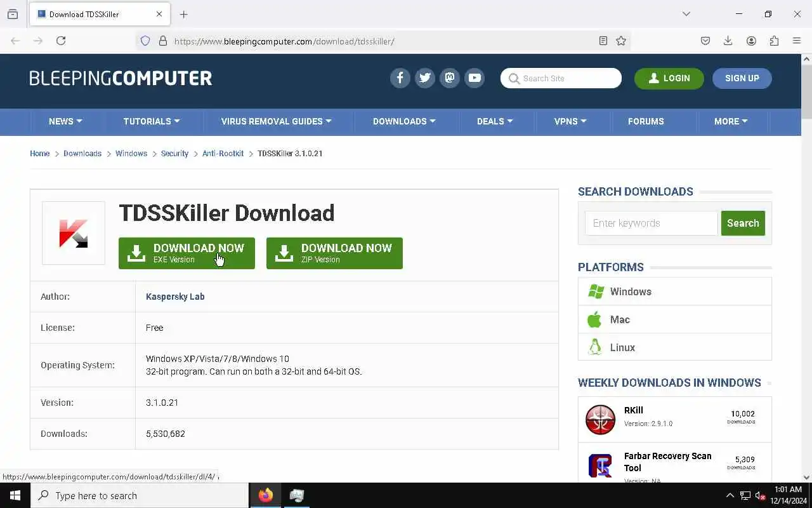Click the muted speaker volume tray icon
812x508 pixels.
click(x=761, y=495)
